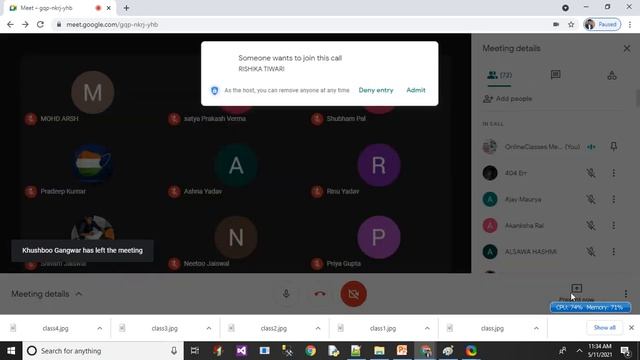Deny entry to the join request
The height and width of the screenshot is (360, 640).
[376, 90]
